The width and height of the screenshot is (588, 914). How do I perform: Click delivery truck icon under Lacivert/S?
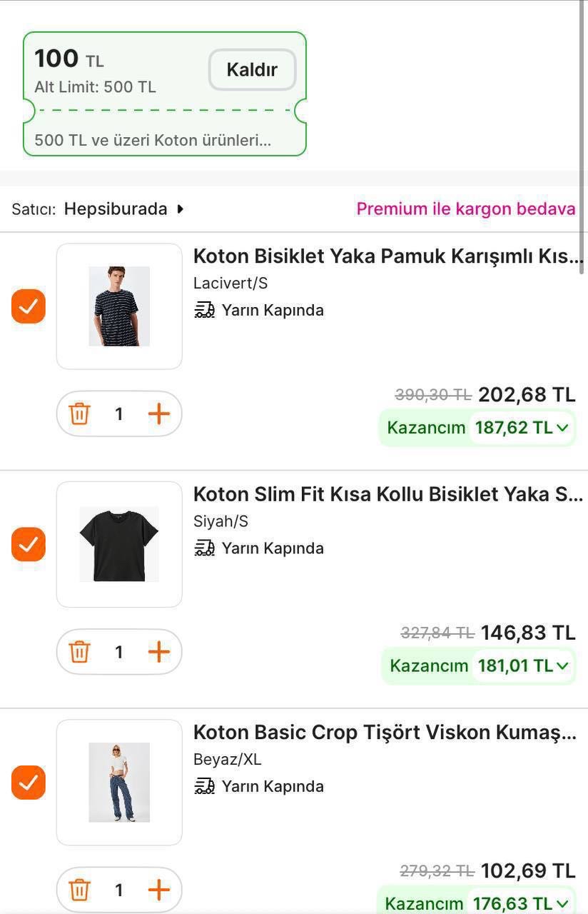point(205,310)
